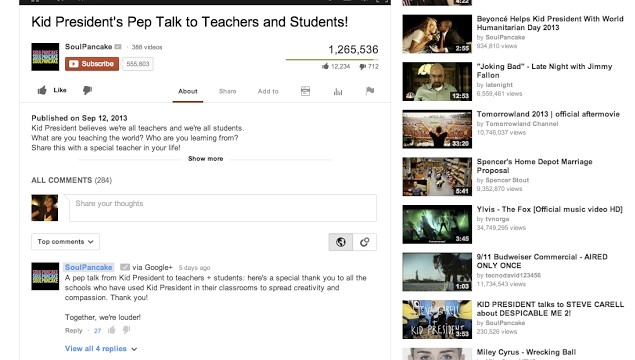Reply to the SoulPancake comment
635x360 pixels.
pyautogui.click(x=74, y=330)
